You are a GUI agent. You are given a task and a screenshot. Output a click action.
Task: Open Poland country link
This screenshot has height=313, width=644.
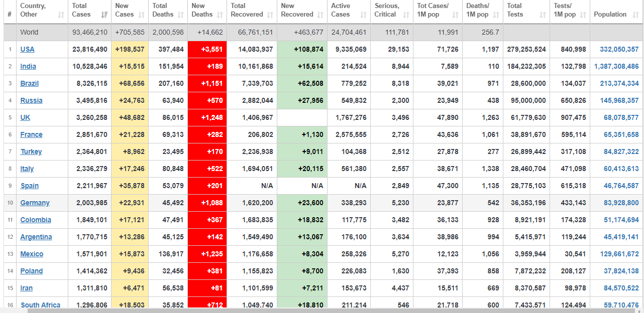coord(32,271)
